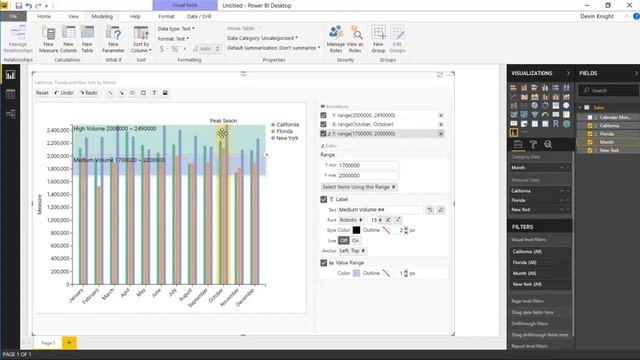
Task: Open More options ellipsis on the visual
Action: click(x=449, y=75)
